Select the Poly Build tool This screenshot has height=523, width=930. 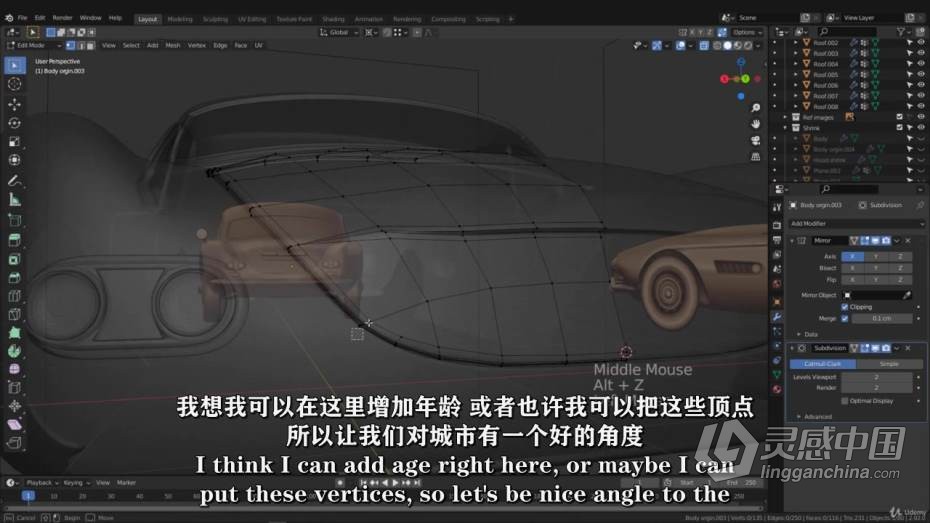coord(15,333)
